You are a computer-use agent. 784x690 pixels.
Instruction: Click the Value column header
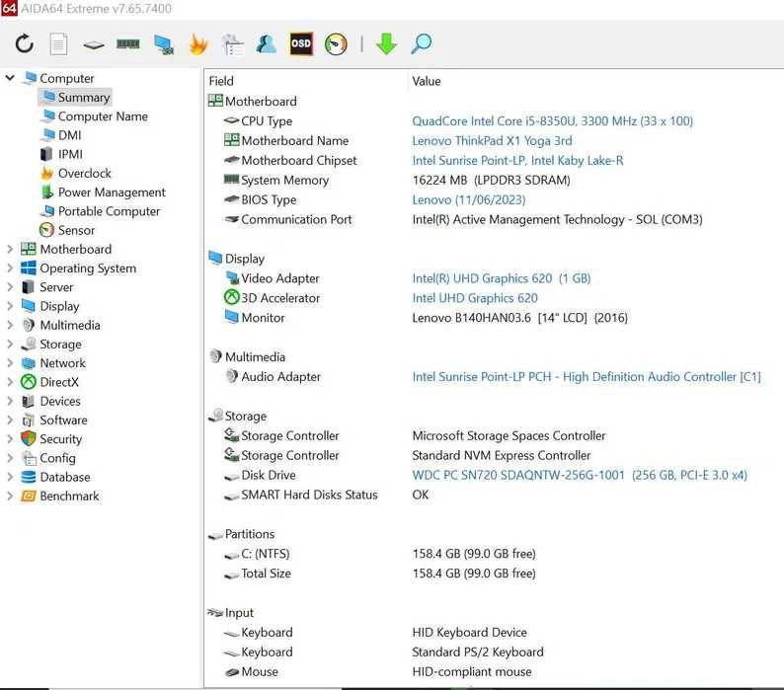[427, 81]
